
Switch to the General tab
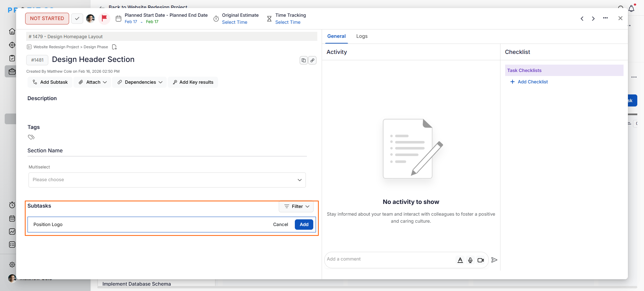coord(336,36)
